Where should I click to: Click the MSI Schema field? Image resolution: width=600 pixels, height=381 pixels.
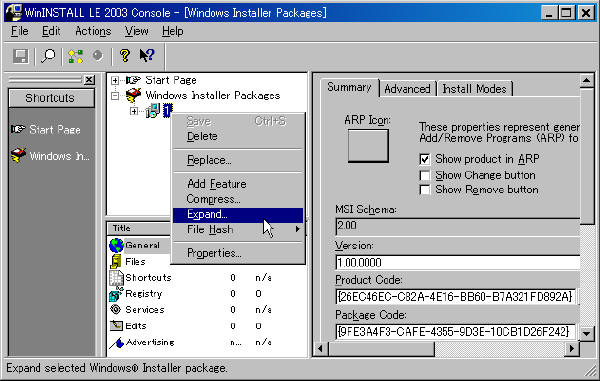[x=458, y=226]
